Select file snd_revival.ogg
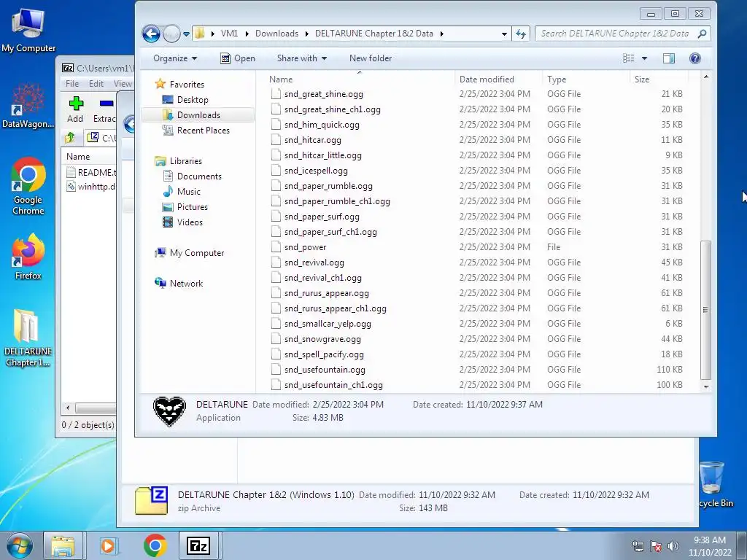The height and width of the screenshot is (560, 747). (314, 262)
